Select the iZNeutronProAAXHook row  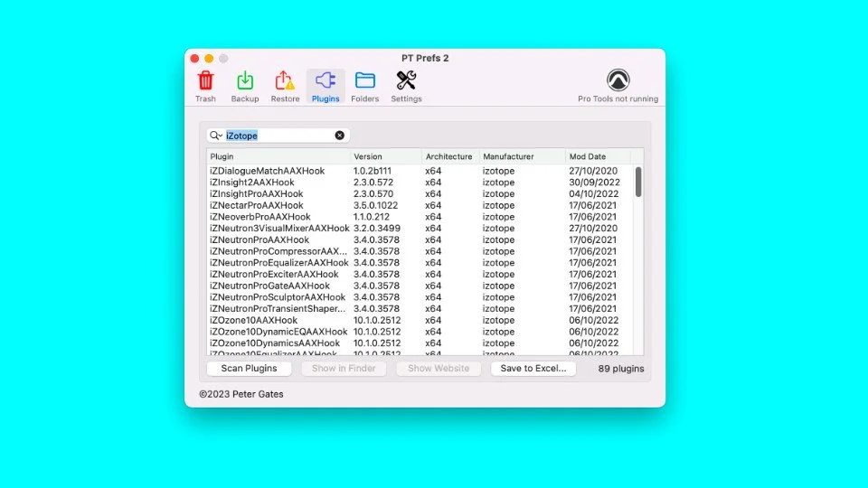coord(420,240)
